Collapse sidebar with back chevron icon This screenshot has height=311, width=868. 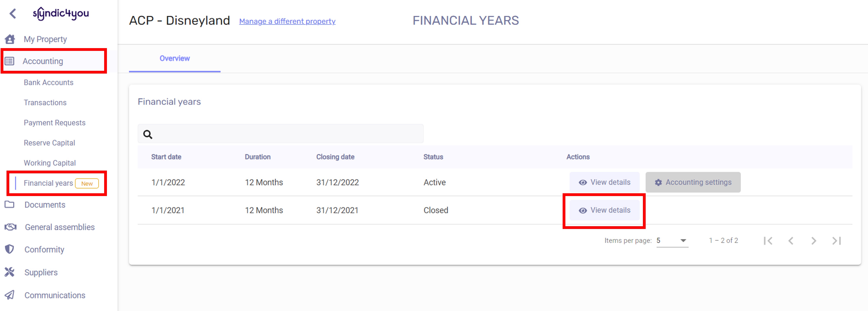pyautogui.click(x=13, y=13)
